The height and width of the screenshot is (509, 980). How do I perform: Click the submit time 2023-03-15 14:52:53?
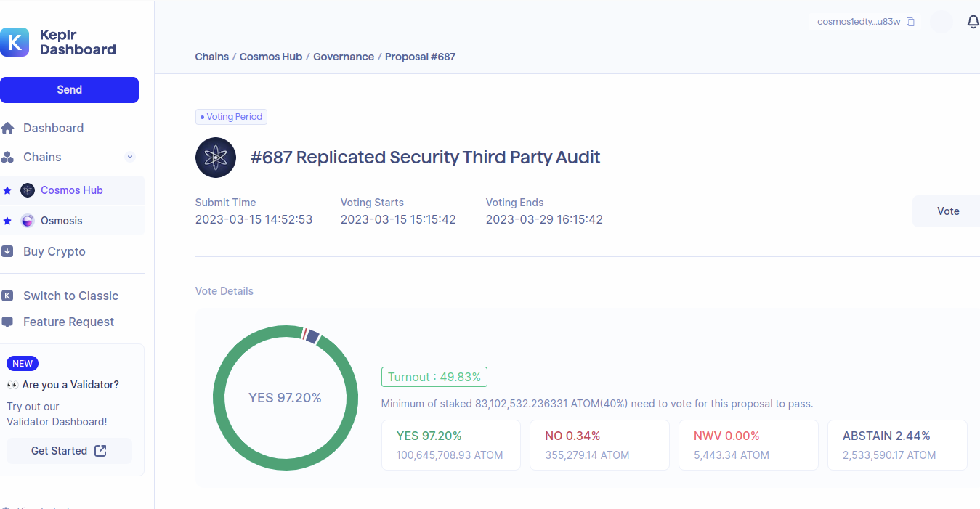pos(254,219)
